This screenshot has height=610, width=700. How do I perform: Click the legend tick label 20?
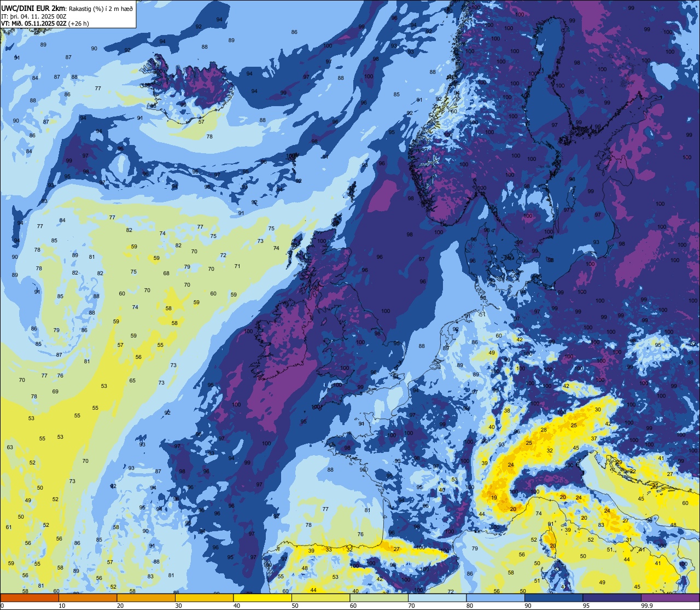point(120,606)
